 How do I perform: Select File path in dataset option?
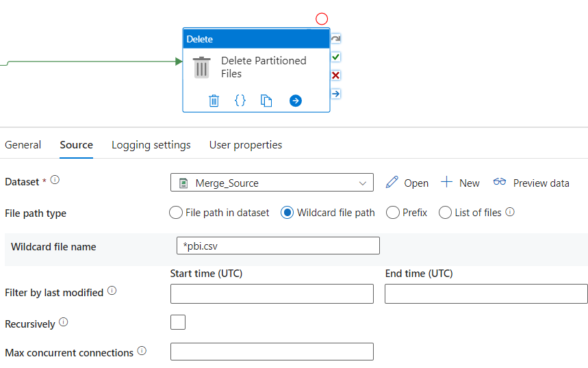tap(176, 213)
